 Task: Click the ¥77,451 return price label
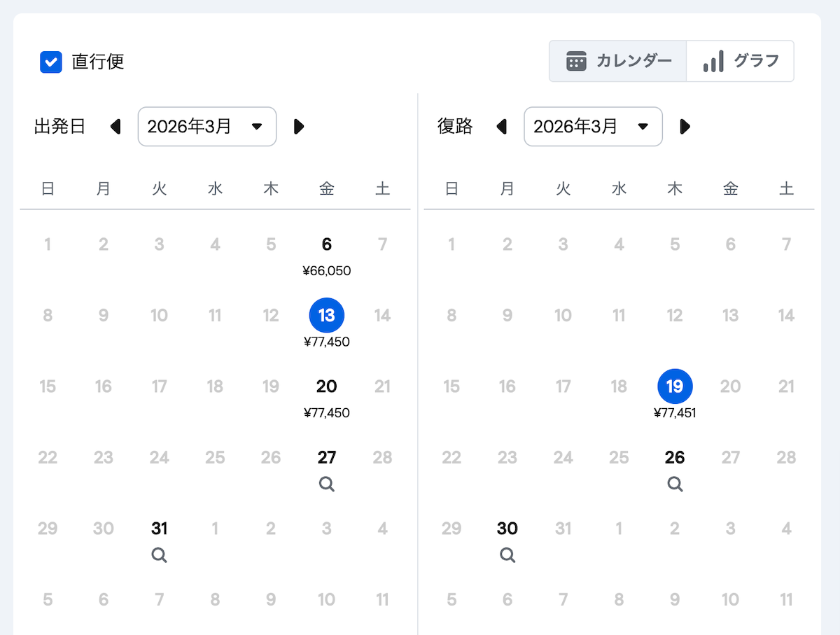pyautogui.click(x=675, y=413)
